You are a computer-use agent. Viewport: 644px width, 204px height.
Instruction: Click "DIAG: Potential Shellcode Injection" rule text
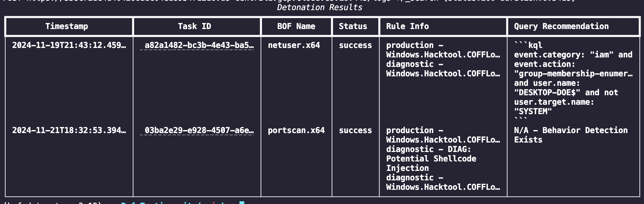(x=431, y=159)
